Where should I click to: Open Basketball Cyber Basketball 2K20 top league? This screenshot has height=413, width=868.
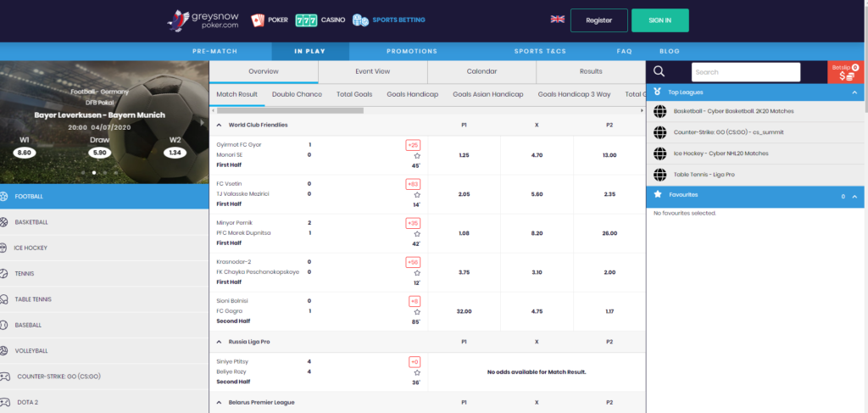[x=755, y=111]
